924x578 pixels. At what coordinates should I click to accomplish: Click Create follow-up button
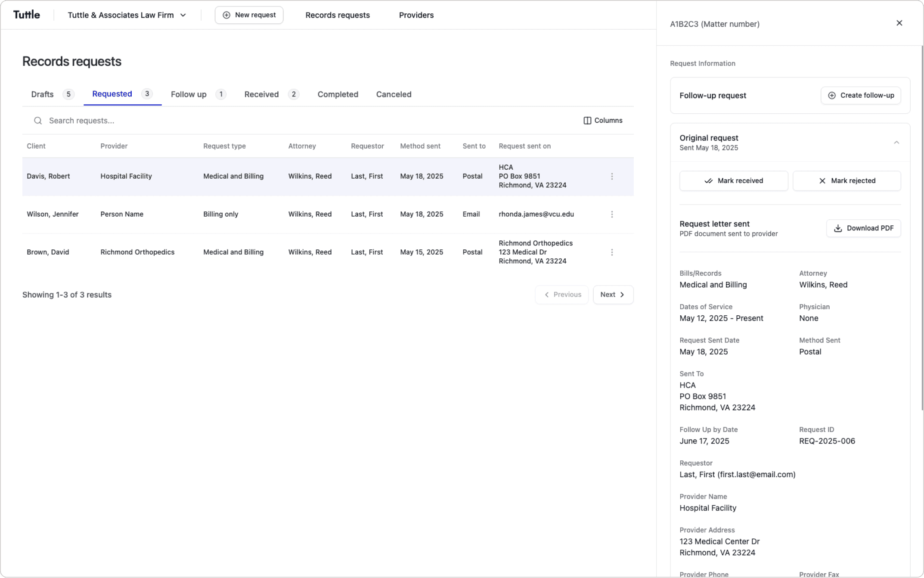tap(861, 95)
